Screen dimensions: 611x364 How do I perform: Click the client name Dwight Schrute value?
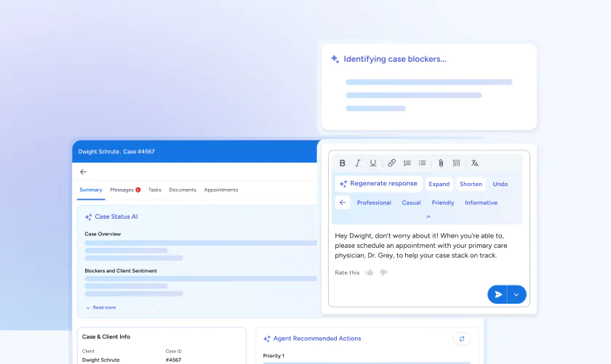tap(100, 360)
